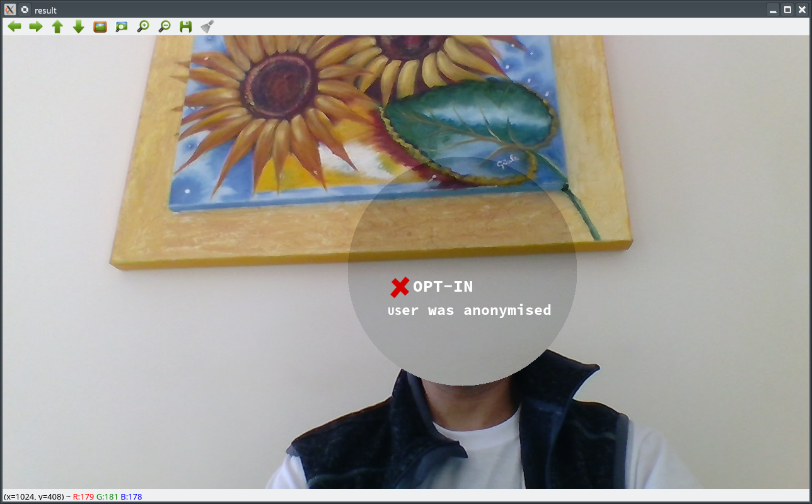
Task: Fit the image to window using the magnifier-picture icon
Action: tap(122, 26)
